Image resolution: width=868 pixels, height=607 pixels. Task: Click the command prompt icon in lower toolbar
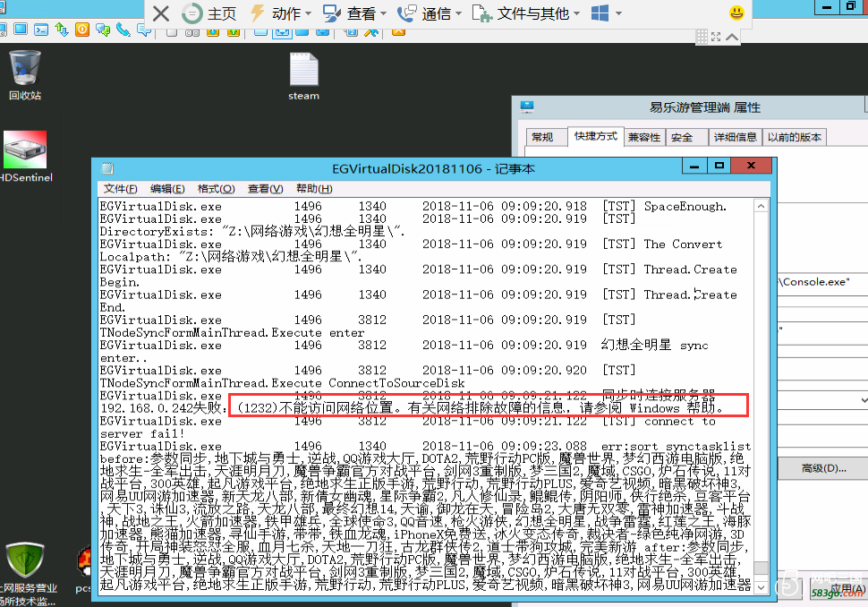pyautogui.click(x=41, y=30)
